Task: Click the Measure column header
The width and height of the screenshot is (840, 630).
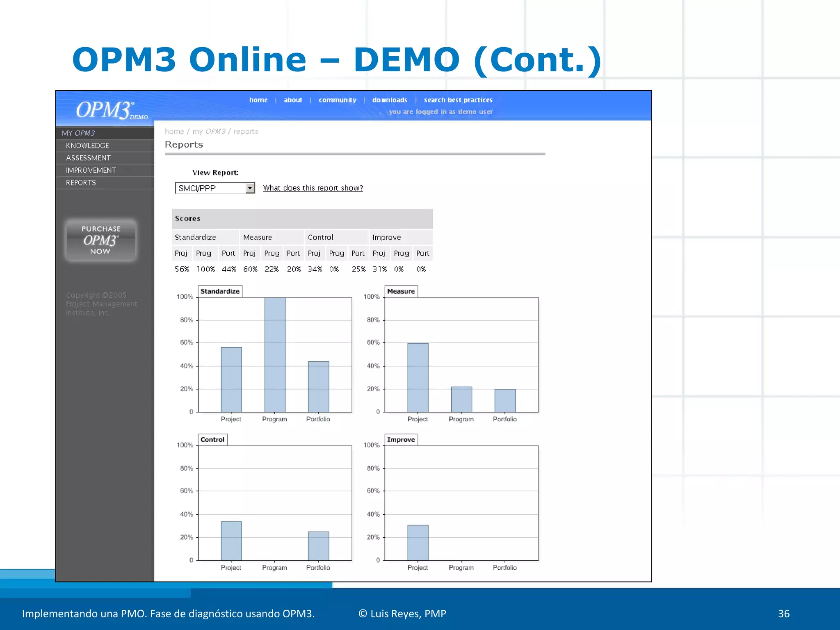Action: click(x=272, y=237)
